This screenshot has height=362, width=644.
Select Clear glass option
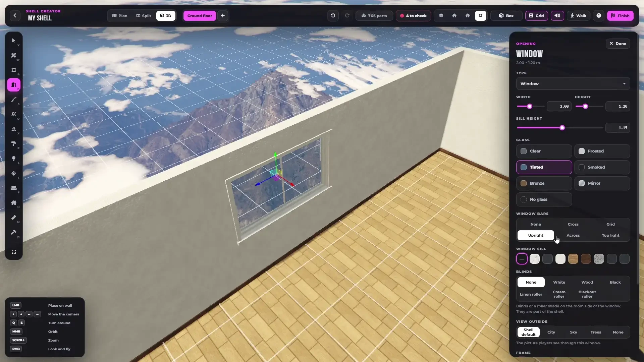[544, 151]
